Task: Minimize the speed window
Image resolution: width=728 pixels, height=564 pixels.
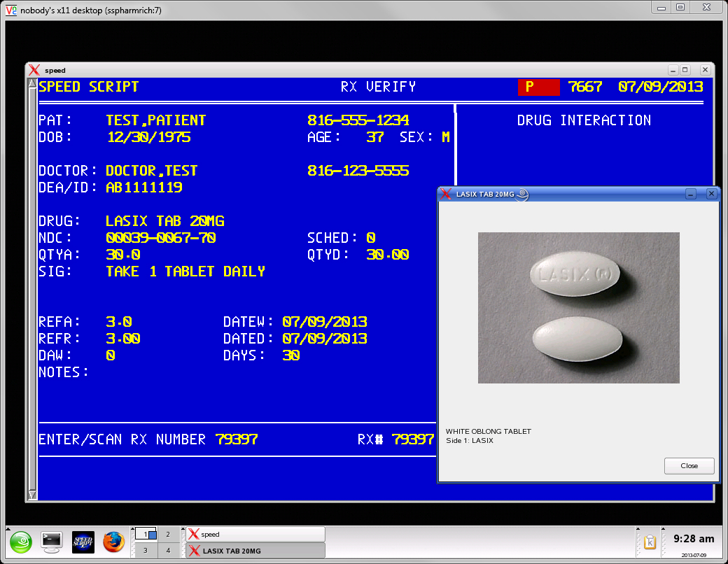Action: pyautogui.click(x=673, y=70)
